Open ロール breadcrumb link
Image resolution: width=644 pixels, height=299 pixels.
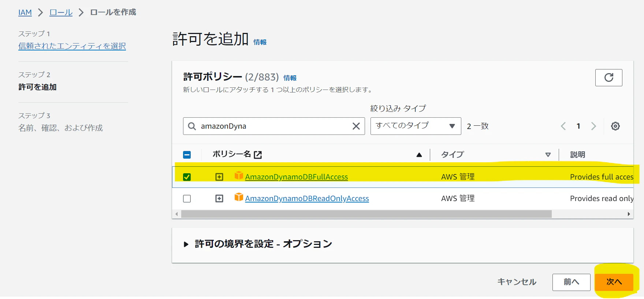(61, 12)
